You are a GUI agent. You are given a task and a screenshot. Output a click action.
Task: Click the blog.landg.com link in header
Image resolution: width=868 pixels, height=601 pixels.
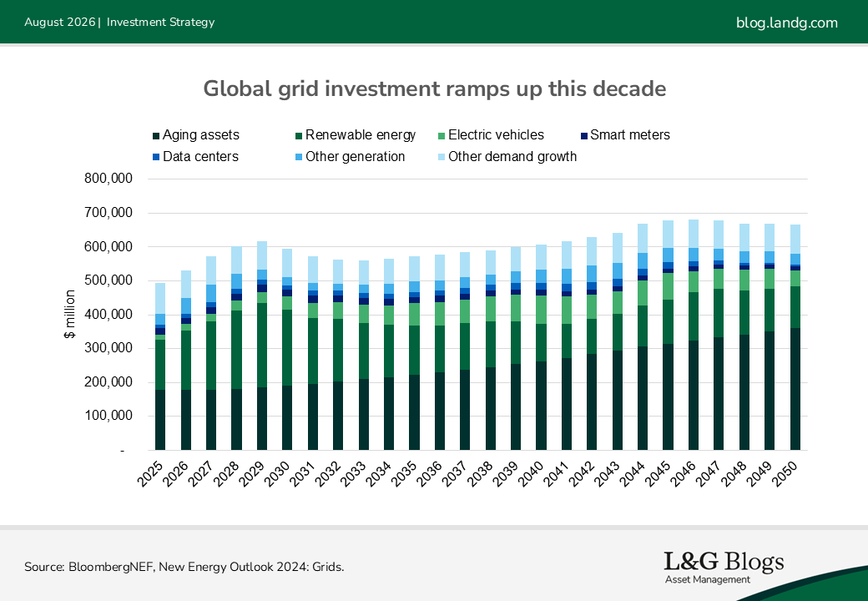(x=786, y=23)
